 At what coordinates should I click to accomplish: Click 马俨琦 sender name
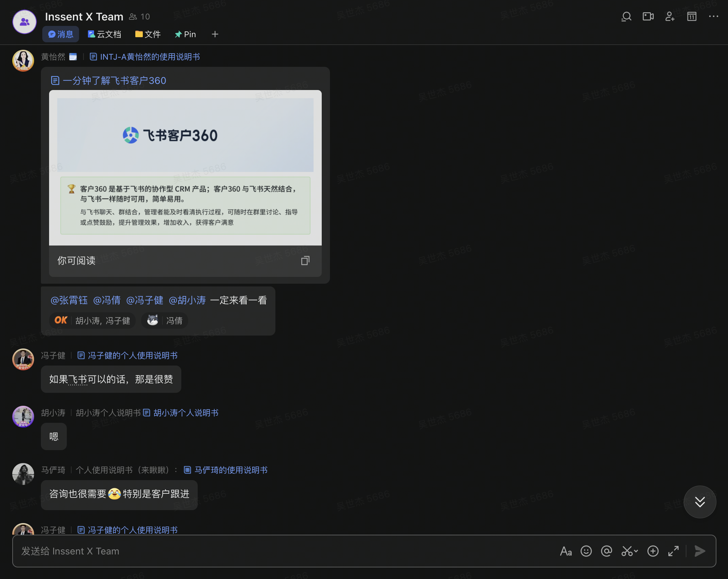click(x=53, y=470)
